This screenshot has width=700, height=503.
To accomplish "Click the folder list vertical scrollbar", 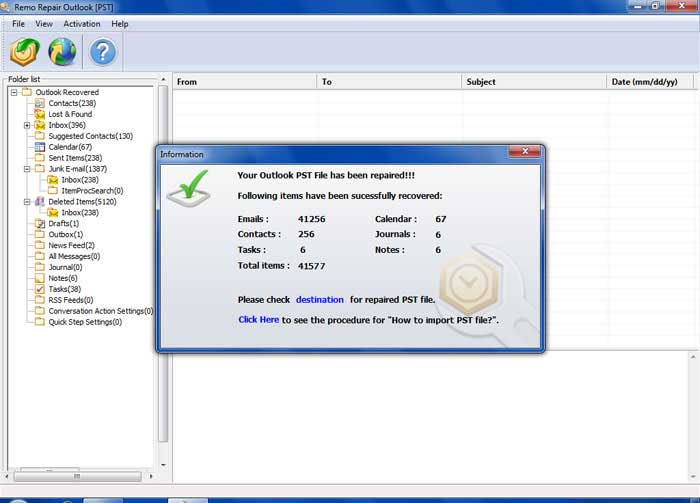I will [x=163, y=263].
